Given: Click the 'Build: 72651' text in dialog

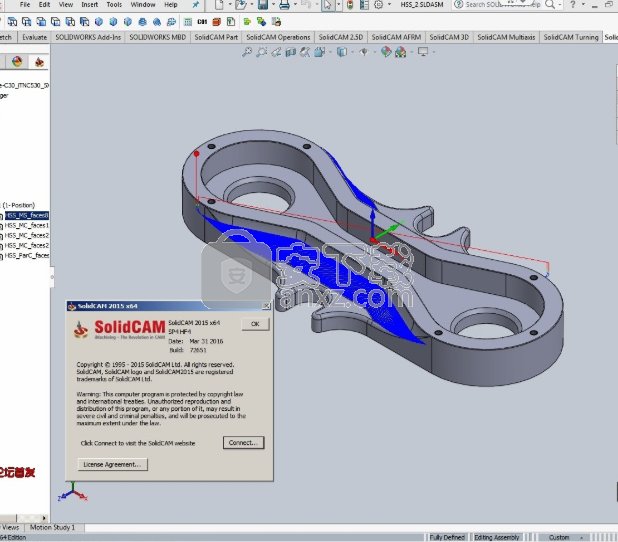Looking at the screenshot, I should [x=188, y=350].
